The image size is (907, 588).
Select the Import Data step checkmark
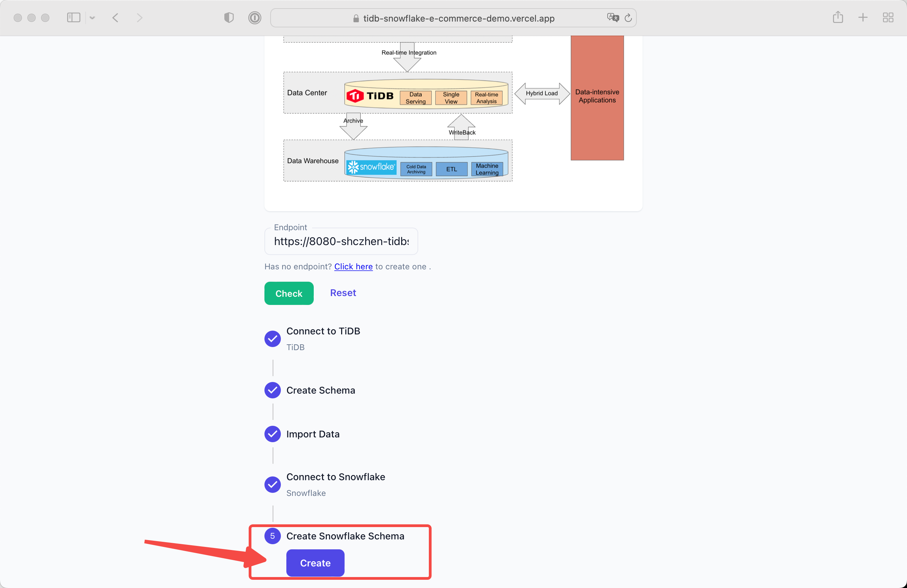pyautogui.click(x=273, y=434)
